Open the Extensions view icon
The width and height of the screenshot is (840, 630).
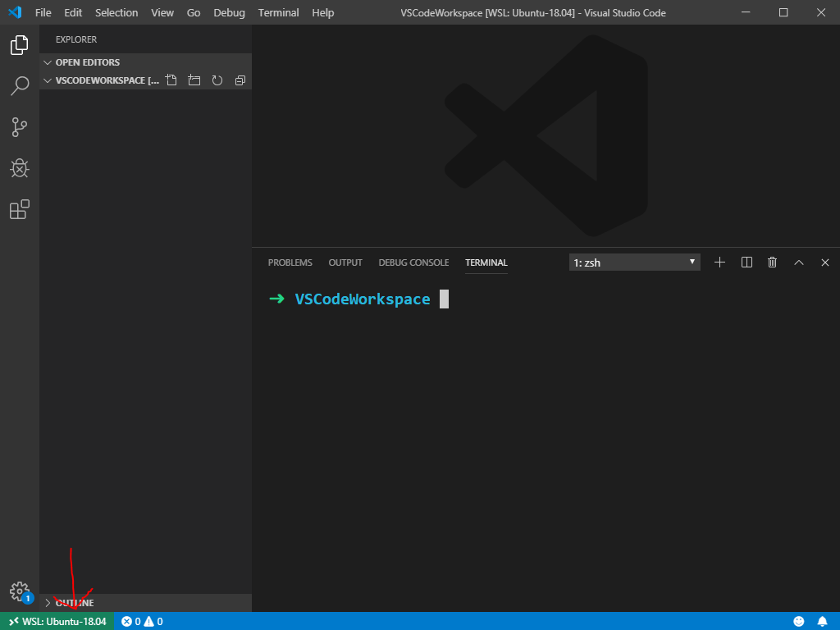(x=20, y=209)
